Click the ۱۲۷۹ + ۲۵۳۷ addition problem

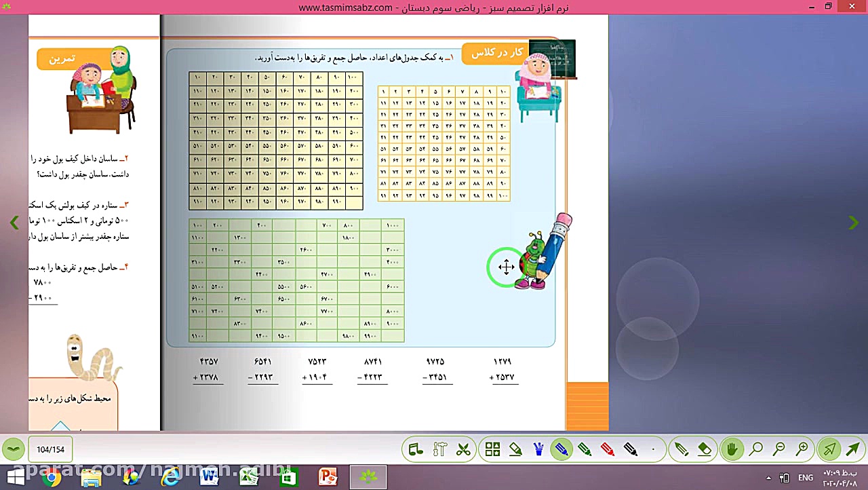(x=502, y=370)
